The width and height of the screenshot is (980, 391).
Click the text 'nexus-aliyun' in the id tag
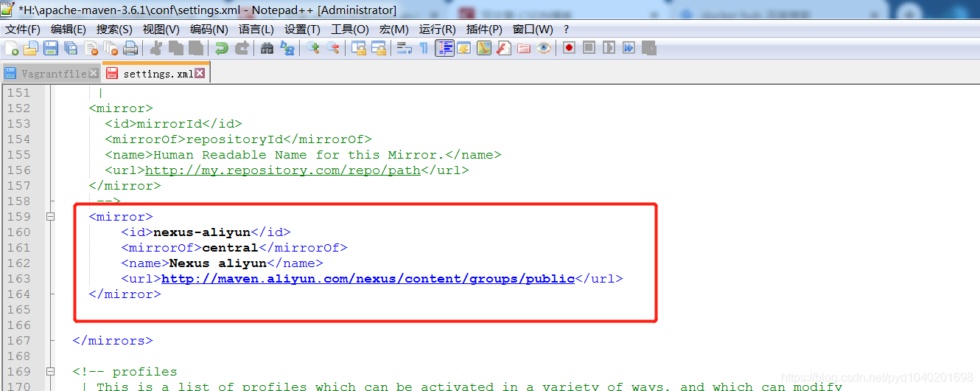(202, 232)
